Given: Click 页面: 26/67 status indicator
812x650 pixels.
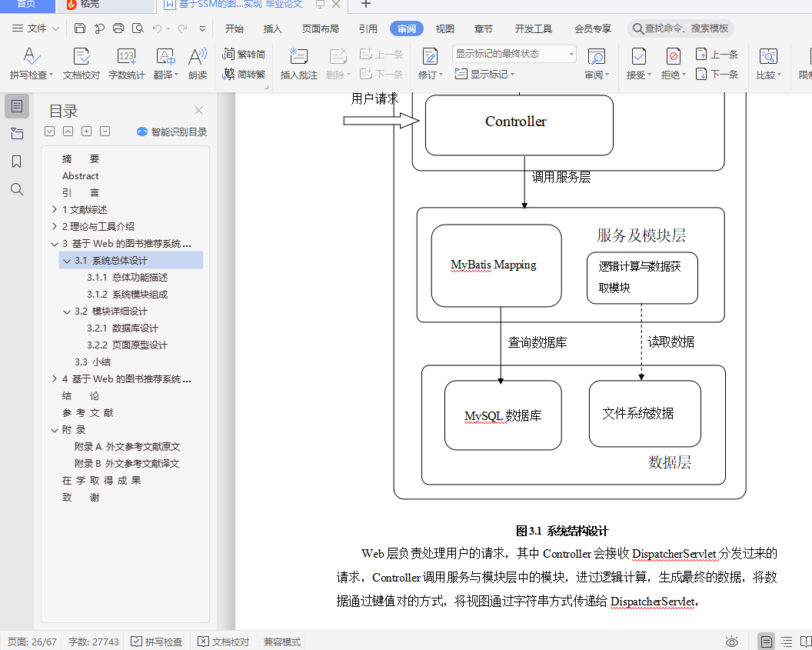Looking at the screenshot, I should (32, 642).
